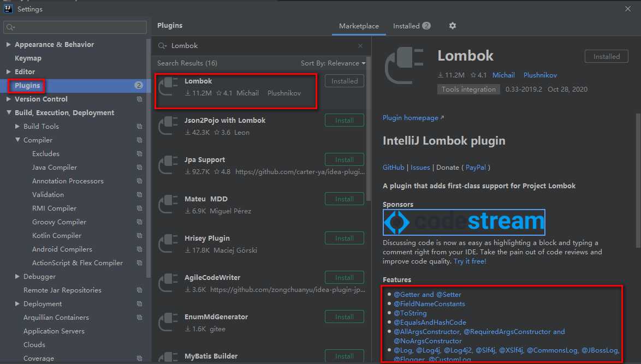Viewport: 641px width, 364px height.
Task: Open the plugins gear settings icon
Action: (452, 26)
